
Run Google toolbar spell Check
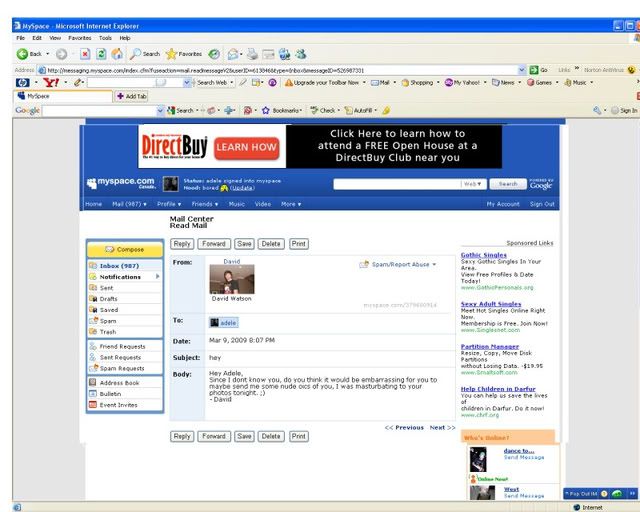322,110
